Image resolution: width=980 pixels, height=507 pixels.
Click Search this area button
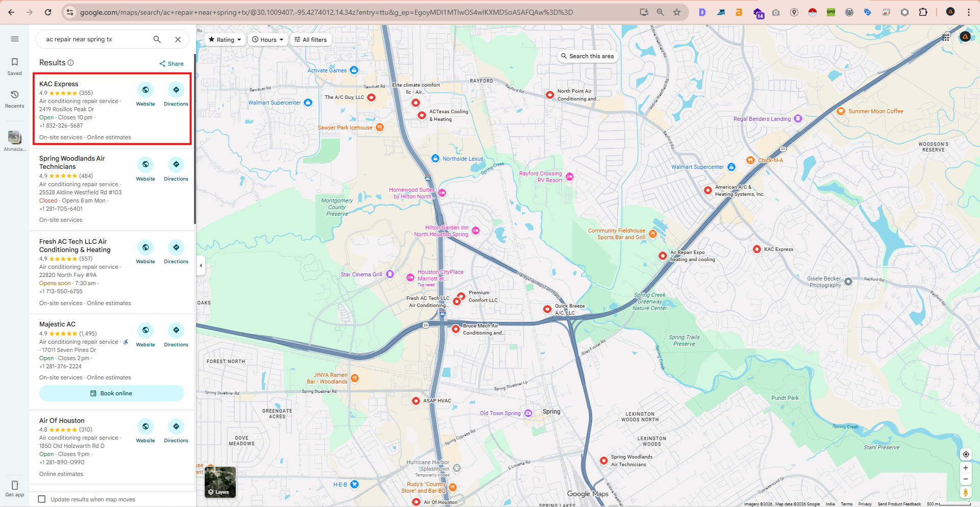(x=587, y=56)
